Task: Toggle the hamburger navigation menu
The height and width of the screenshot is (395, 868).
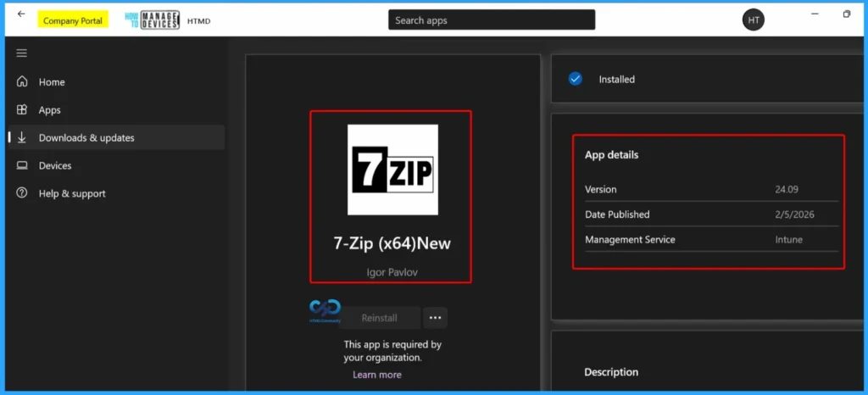Action: [x=21, y=53]
